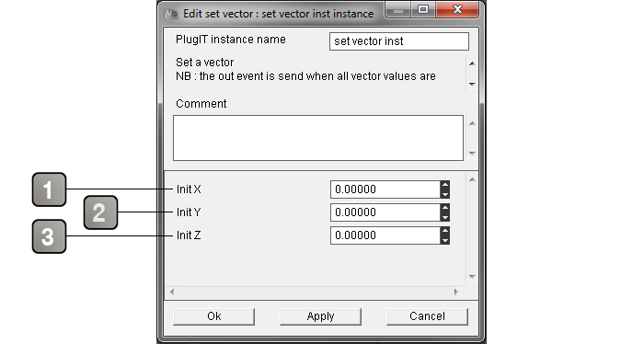Increase the Init Y value with up arrow
The image size is (644, 344).
pos(444,208)
